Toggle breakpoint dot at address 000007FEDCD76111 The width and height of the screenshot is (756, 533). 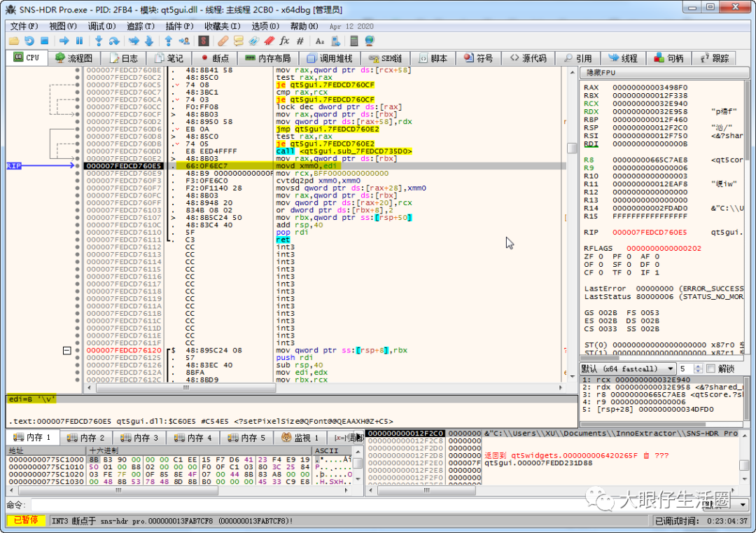tap(77, 240)
